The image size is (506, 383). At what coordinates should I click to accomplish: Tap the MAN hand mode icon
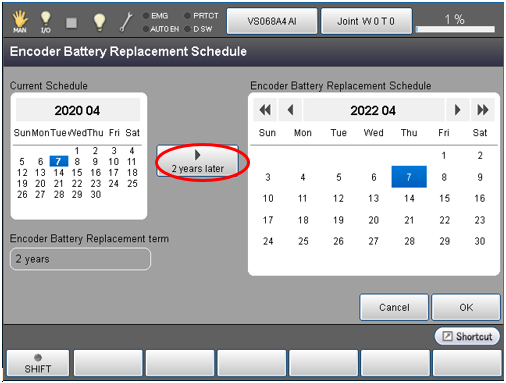point(20,21)
